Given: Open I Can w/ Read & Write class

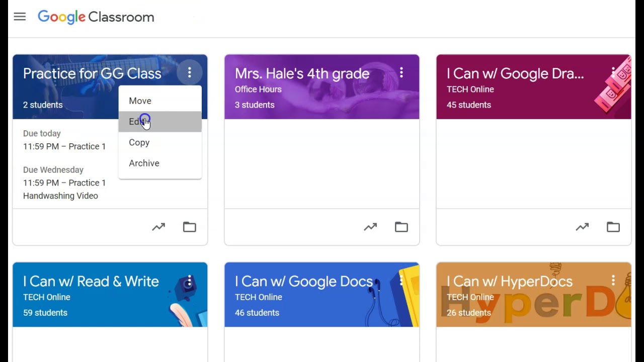Looking at the screenshot, I should point(91,281).
